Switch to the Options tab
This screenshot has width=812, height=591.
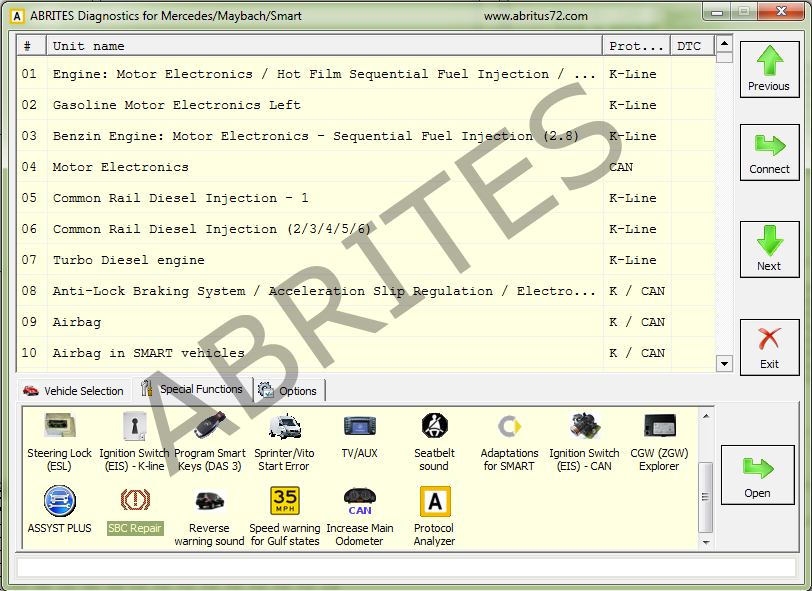click(x=288, y=391)
